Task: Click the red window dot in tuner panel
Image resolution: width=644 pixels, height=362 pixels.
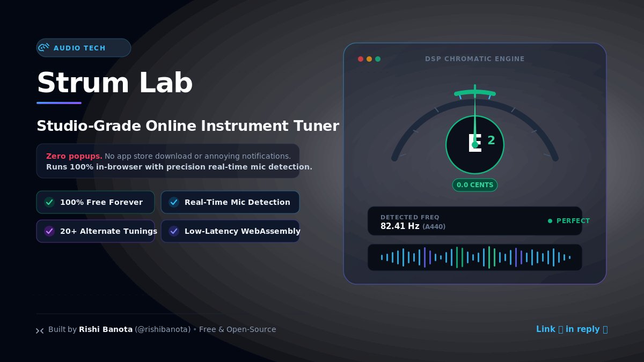Action: tap(361, 59)
